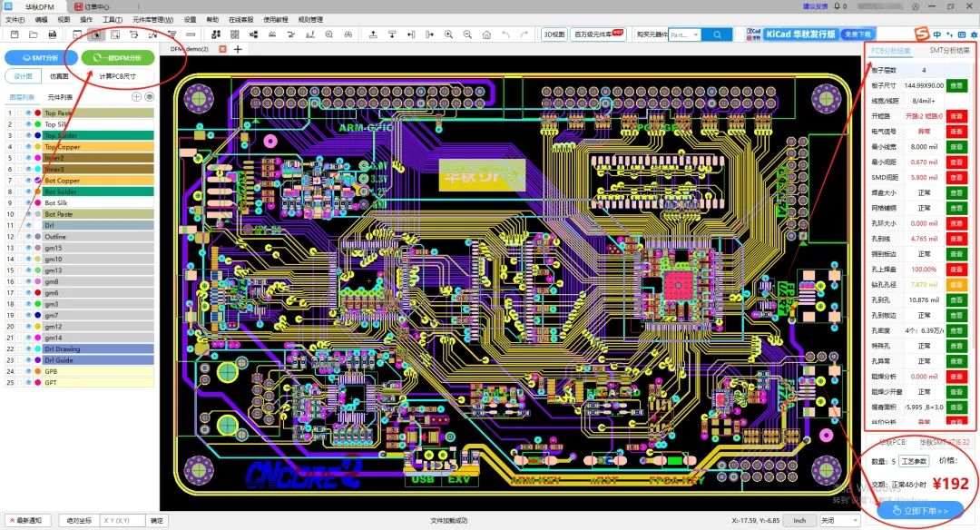
Task: Switch to SMT分析结果 tab
Action: pyautogui.click(x=949, y=51)
